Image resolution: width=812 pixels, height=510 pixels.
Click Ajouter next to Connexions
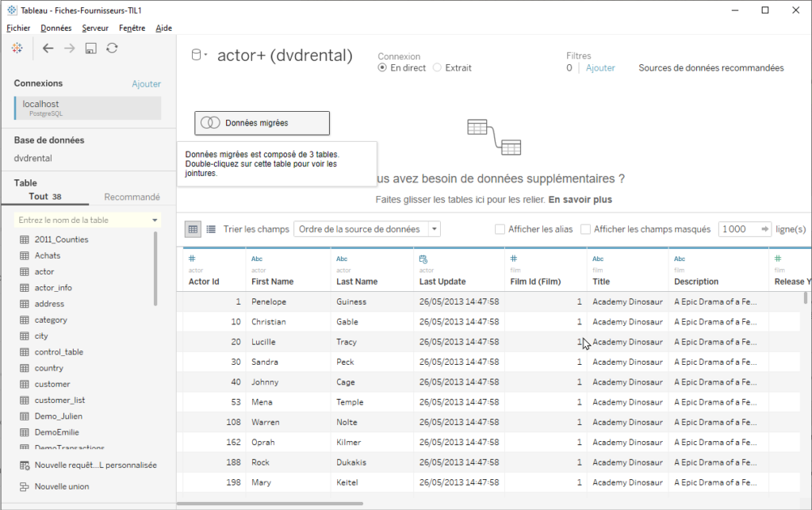147,84
